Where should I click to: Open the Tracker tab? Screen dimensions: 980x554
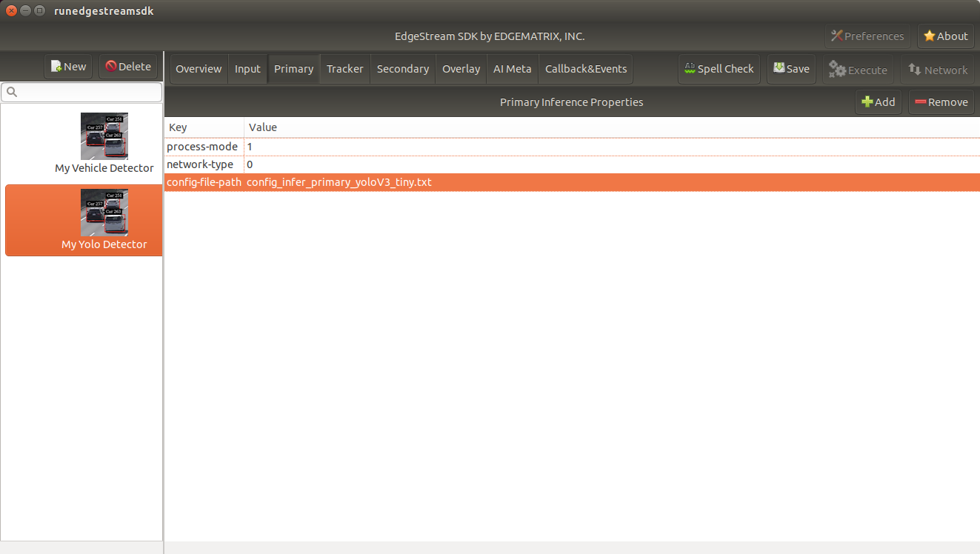345,69
